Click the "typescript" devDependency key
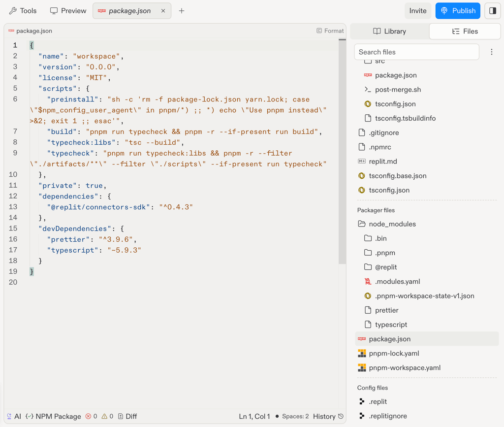Image resolution: width=504 pixels, height=427 pixels. [73, 250]
